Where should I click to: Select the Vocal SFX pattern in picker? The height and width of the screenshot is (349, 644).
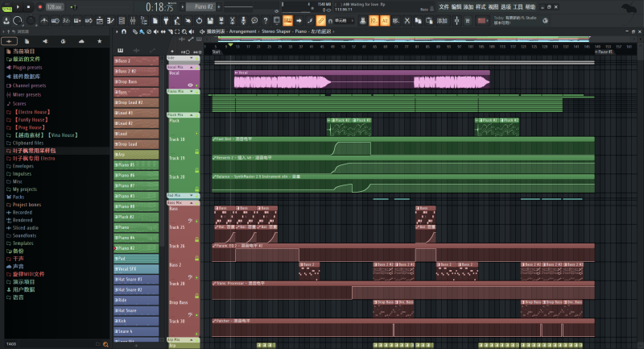click(136, 269)
